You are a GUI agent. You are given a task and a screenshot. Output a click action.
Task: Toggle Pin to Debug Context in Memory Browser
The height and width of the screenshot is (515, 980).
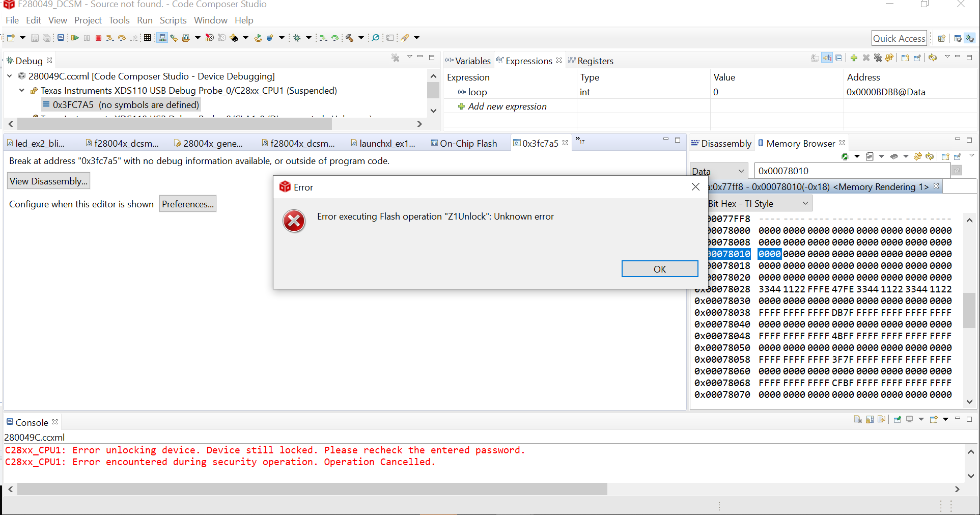pyautogui.click(x=957, y=156)
